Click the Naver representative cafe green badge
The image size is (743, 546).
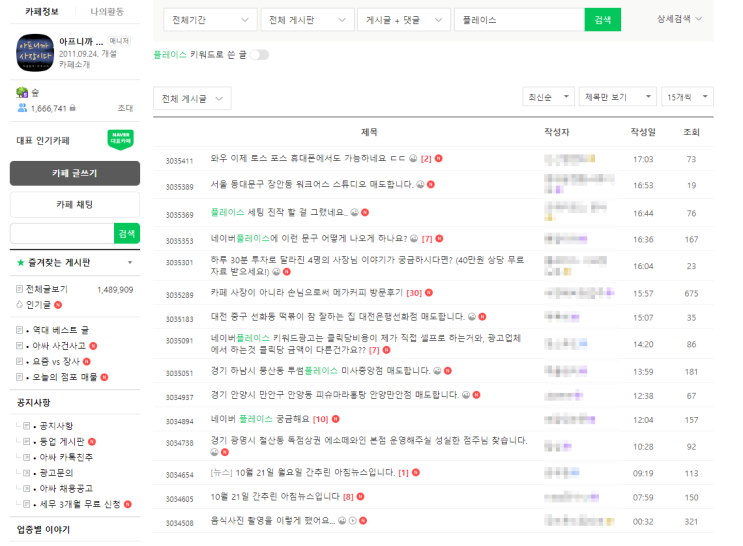tap(120, 140)
